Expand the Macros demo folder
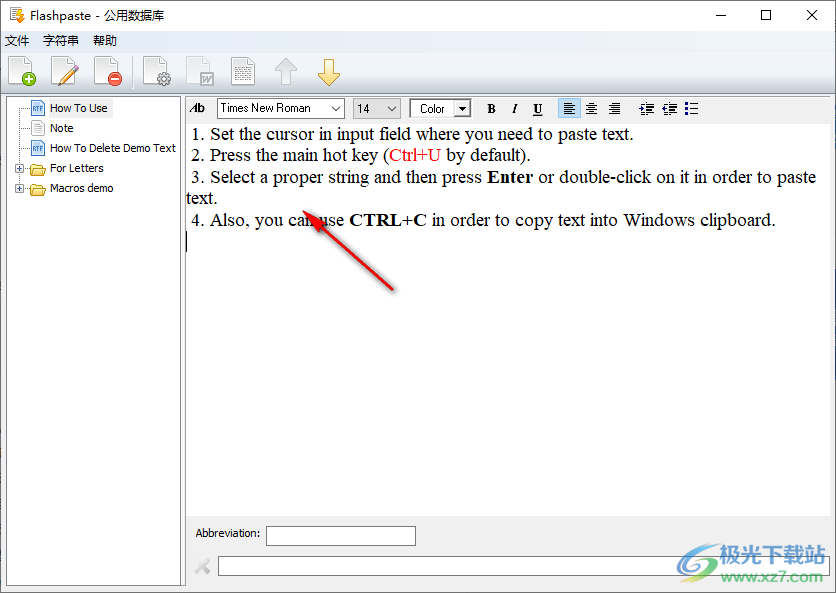Screen dimensions: 836x593 (x=20, y=189)
